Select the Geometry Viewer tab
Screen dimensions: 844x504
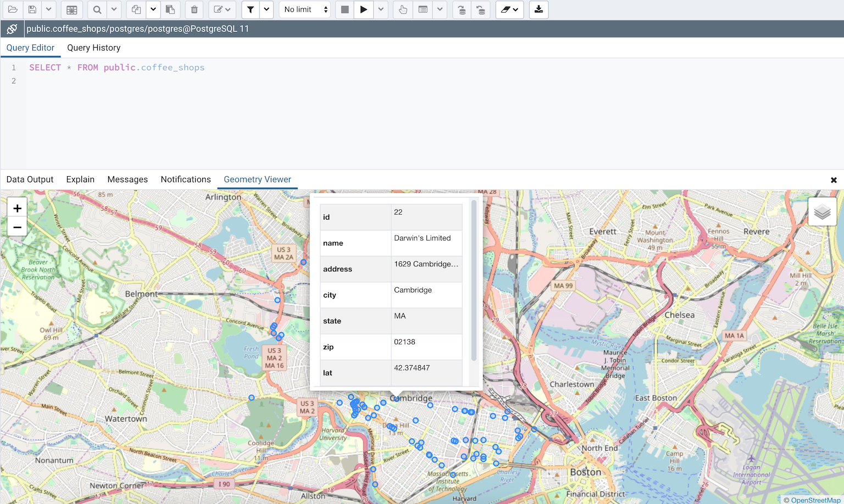257,180
